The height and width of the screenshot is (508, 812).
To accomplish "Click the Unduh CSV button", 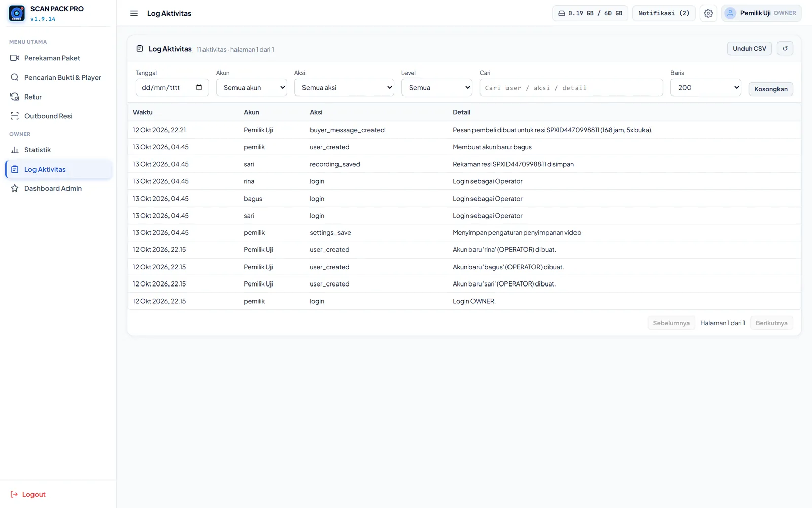I will (x=750, y=49).
